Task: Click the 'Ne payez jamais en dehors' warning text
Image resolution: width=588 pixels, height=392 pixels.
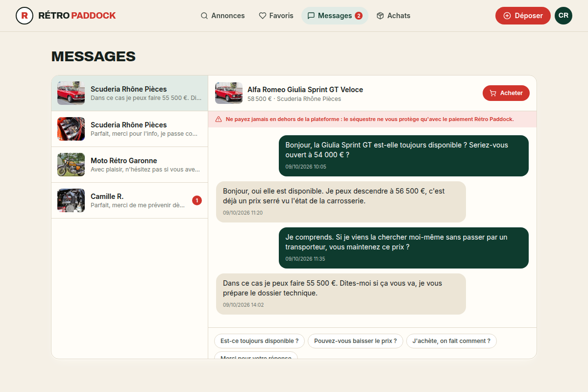Action: [370, 119]
